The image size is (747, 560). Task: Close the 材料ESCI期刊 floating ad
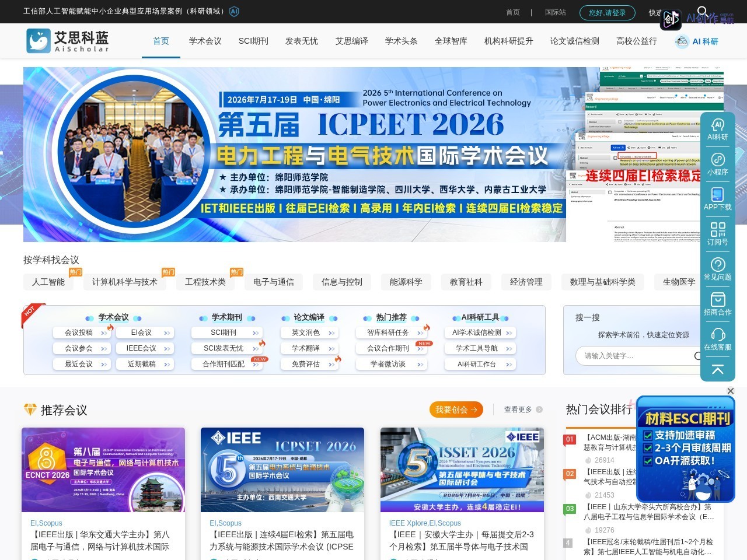[730, 391]
